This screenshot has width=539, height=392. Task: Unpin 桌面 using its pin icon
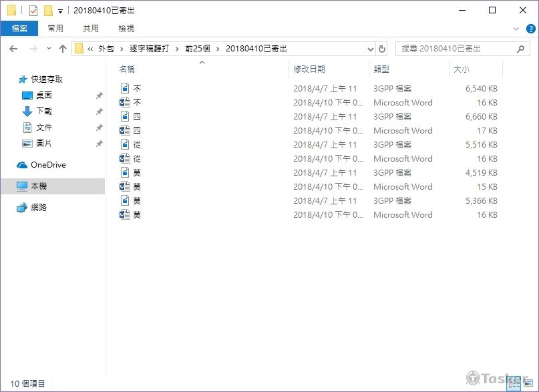click(x=99, y=95)
